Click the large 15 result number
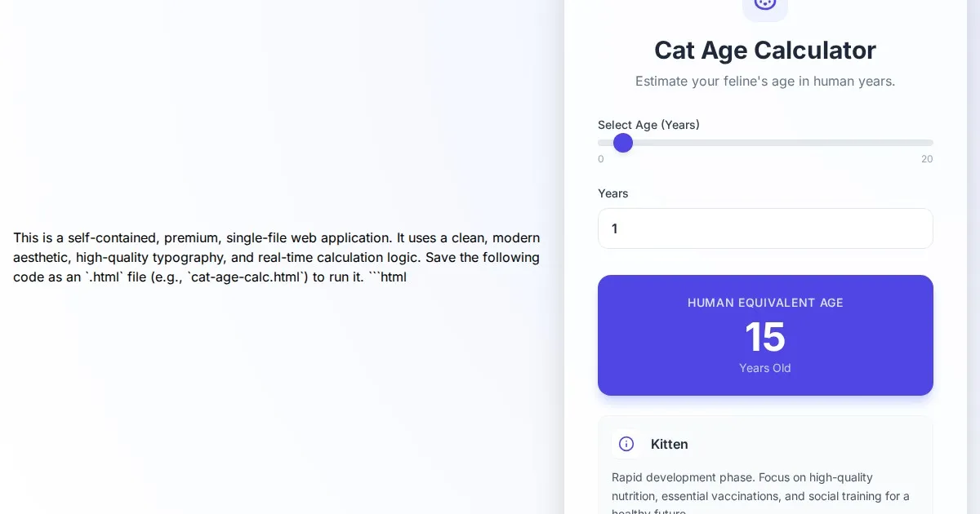The width and height of the screenshot is (980, 514). (x=765, y=337)
